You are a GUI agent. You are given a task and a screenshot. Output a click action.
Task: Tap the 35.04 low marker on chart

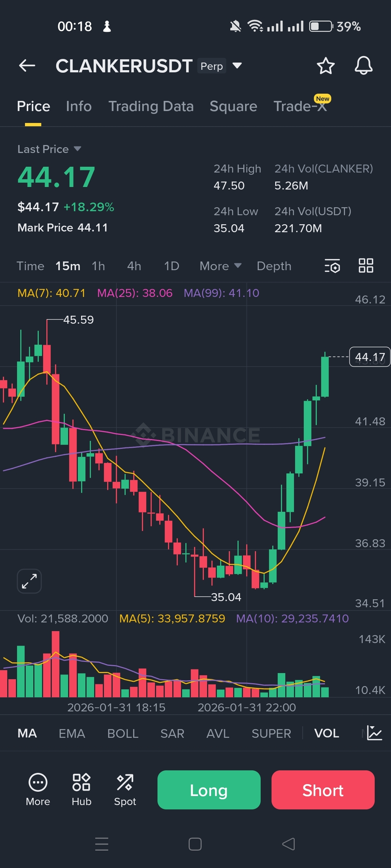tap(226, 597)
